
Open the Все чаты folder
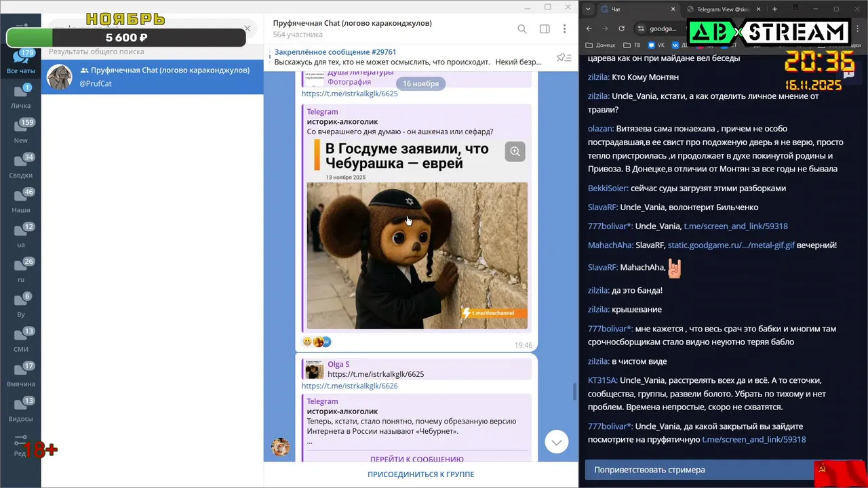tap(21, 61)
